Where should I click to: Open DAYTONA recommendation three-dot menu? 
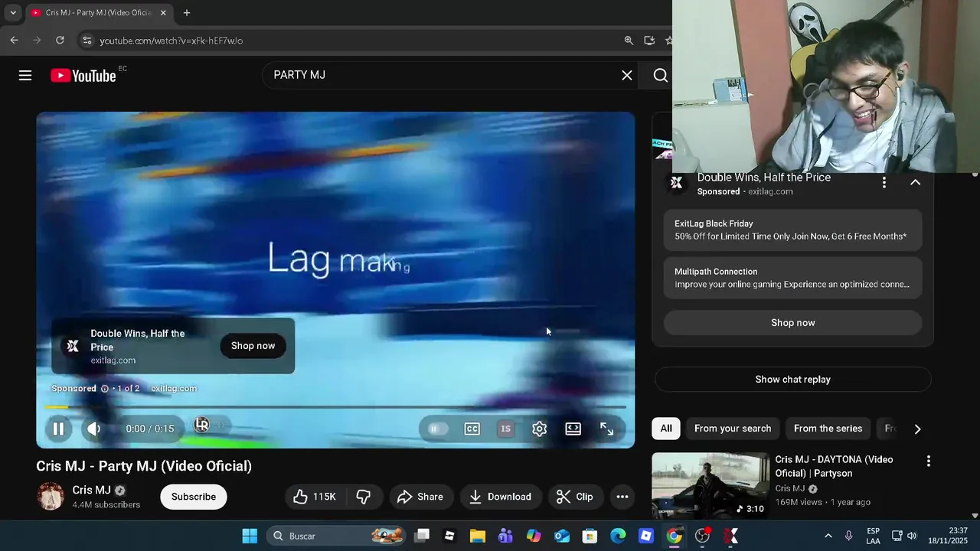click(929, 461)
